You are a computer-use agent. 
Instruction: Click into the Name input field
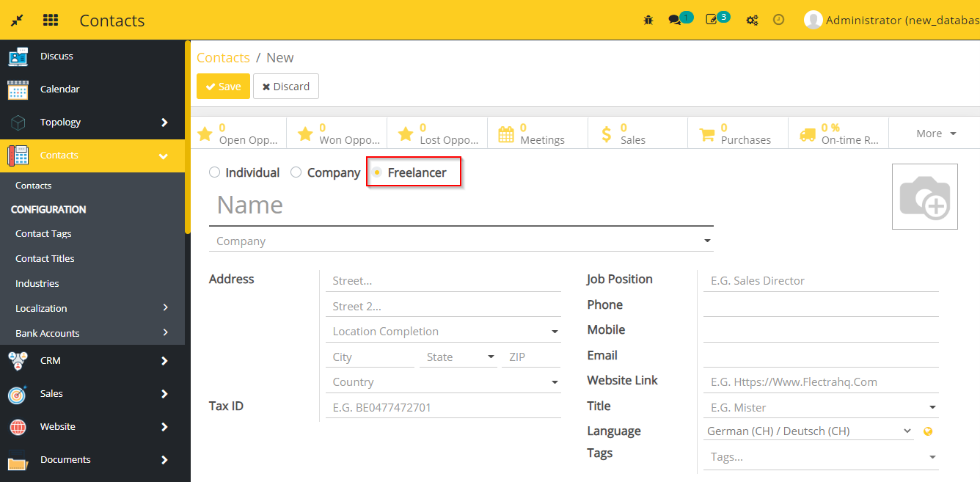(x=461, y=205)
